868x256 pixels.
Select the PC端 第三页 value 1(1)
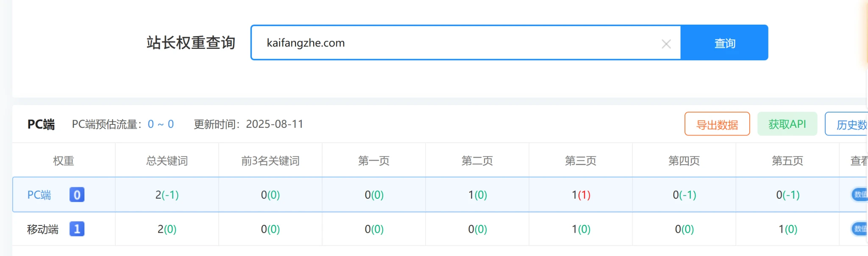tap(581, 195)
